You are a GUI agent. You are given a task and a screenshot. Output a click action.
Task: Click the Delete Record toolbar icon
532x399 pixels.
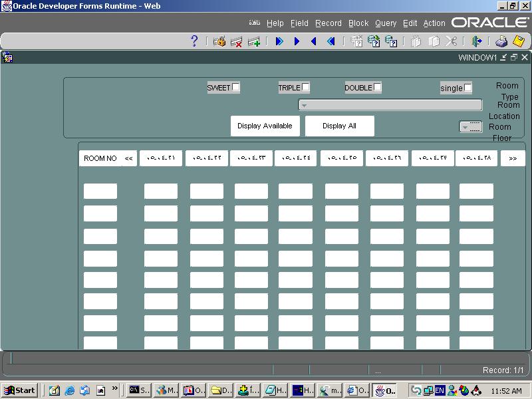(236, 41)
